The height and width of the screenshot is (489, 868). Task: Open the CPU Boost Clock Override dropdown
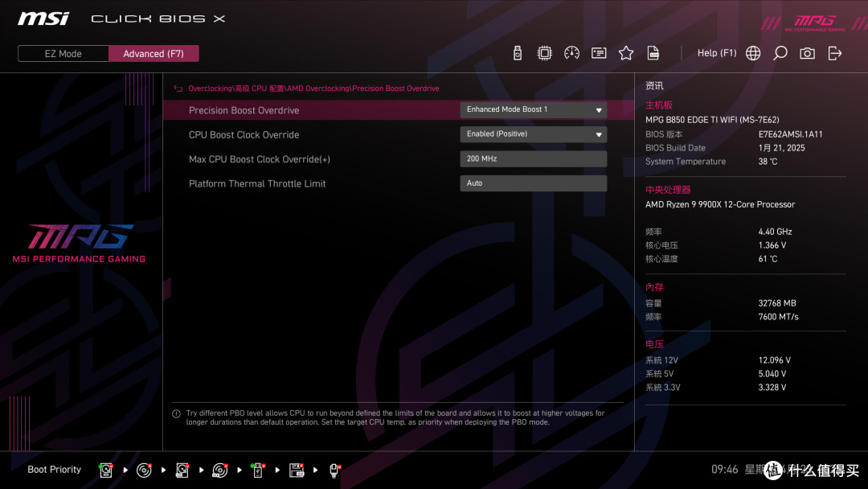[x=533, y=134]
